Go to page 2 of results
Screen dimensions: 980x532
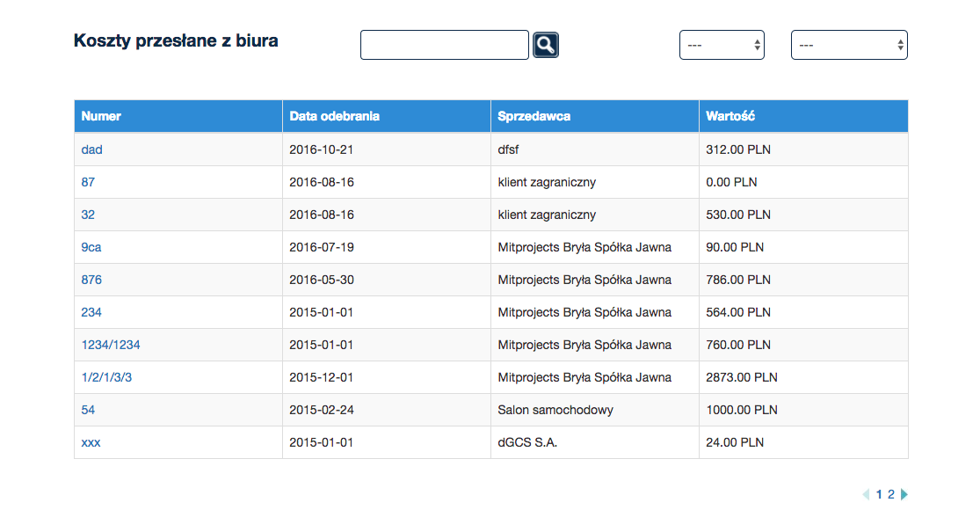pos(890,494)
